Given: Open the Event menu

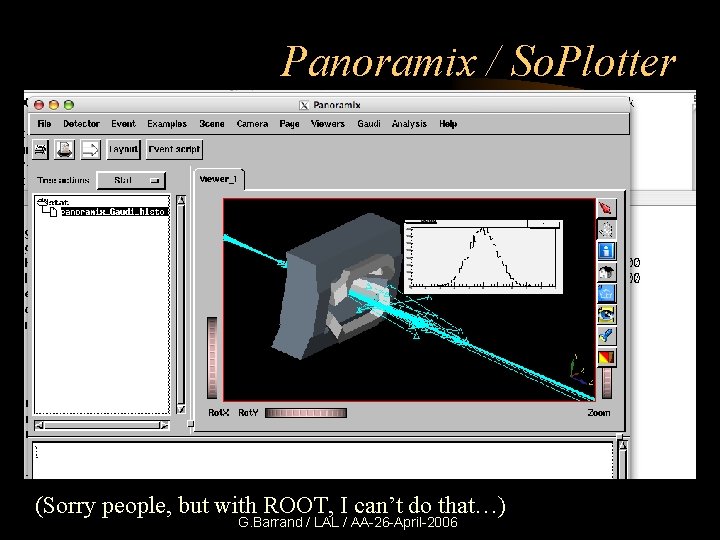Looking at the screenshot, I should 123,124.
